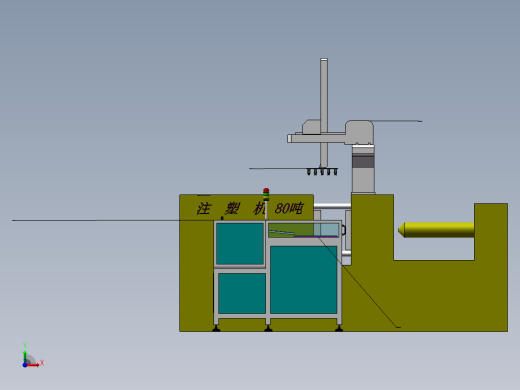Select the dark band on the robot base
520x390 pixels.
pos(363,162)
